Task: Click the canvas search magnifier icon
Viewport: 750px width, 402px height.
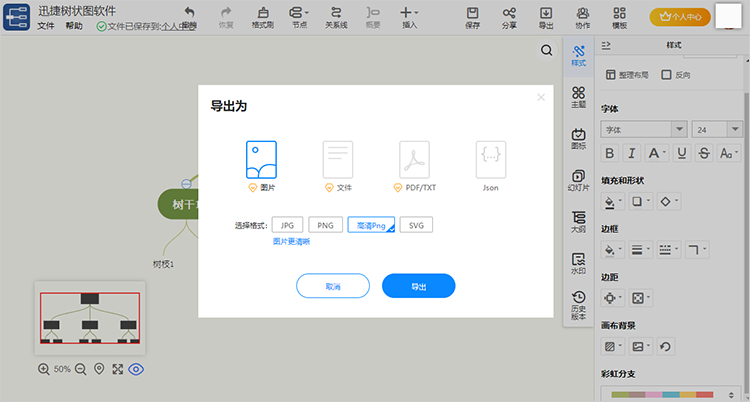Action: point(547,50)
